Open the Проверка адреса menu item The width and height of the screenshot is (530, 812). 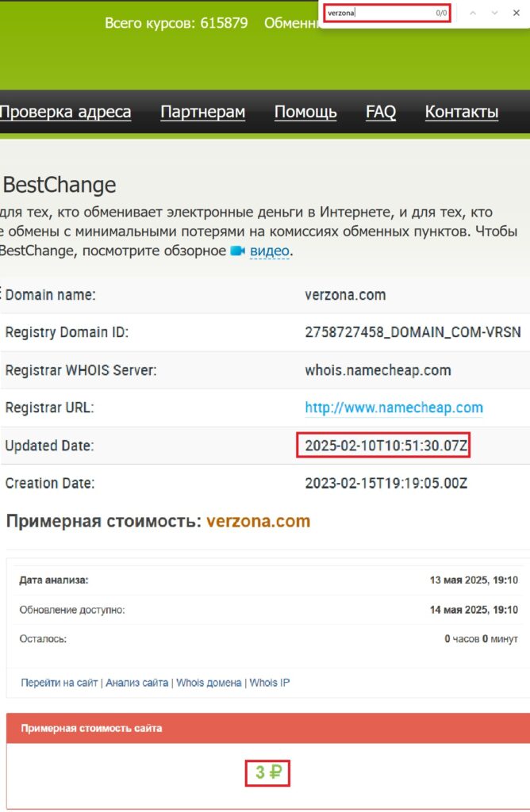[x=65, y=112]
